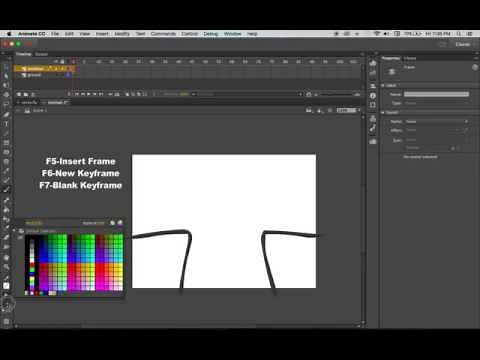Open the fill color swatch in toolbar
This screenshot has height=360, width=480.
[x=6, y=286]
